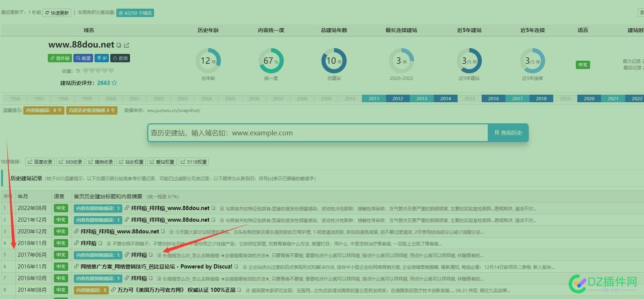The width and height of the screenshot is (644, 299).
Task: Click link icon in the 2020年12月 row
Action: point(76,232)
